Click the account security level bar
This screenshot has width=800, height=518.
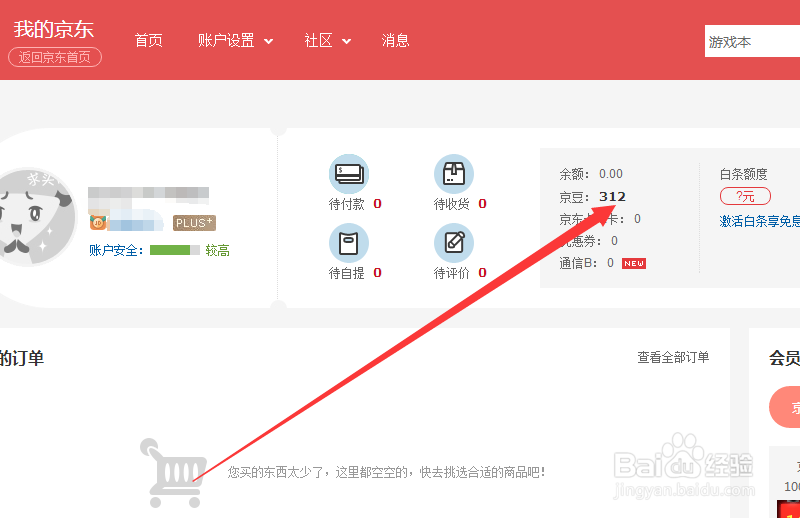tap(174, 250)
